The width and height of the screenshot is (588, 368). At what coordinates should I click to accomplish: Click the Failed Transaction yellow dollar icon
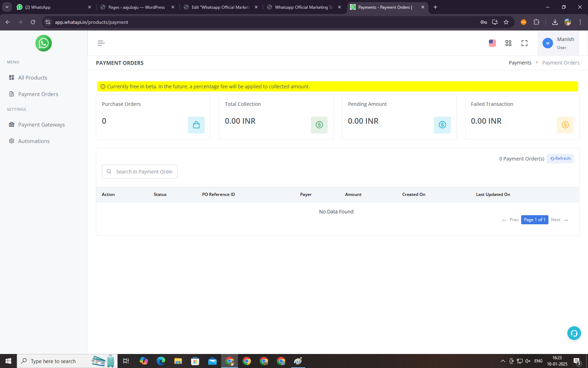click(x=565, y=125)
